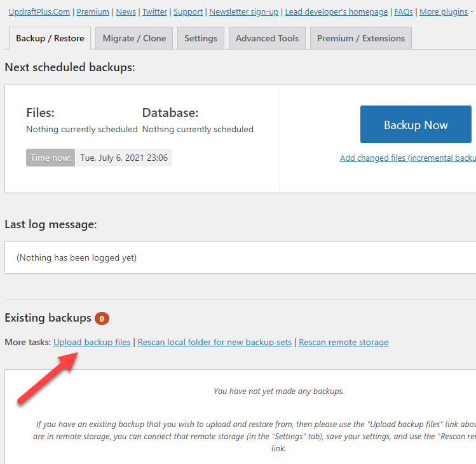
Task: Open the Premium / Extensions tab
Action: point(361,38)
